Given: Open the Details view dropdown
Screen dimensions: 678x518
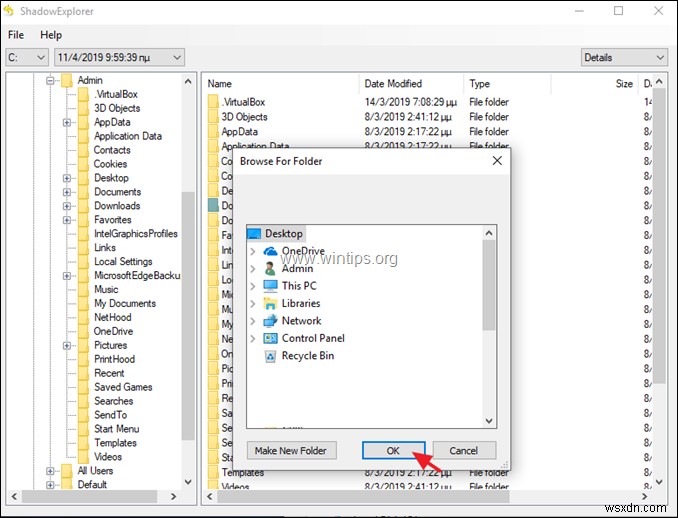Looking at the screenshot, I should pyautogui.click(x=624, y=57).
